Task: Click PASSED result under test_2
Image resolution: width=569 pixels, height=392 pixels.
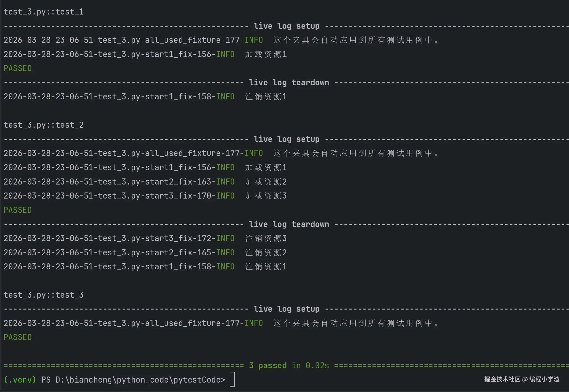Action: click(x=18, y=210)
